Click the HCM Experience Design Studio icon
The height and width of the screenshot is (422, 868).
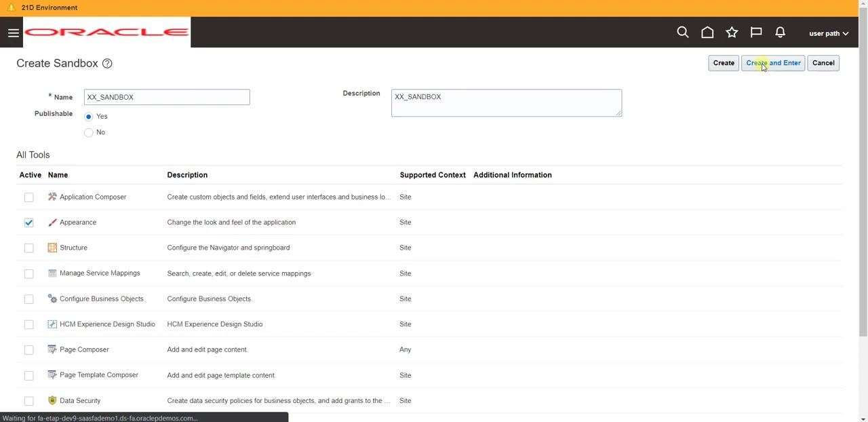pyautogui.click(x=52, y=324)
